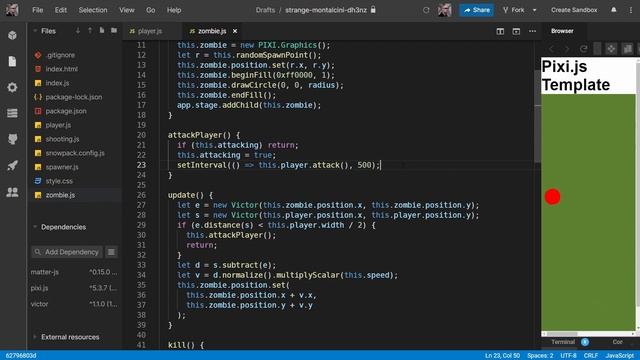The height and width of the screenshot is (360, 640).
Task: Click the Create Sandbox button
Action: (x=574, y=10)
